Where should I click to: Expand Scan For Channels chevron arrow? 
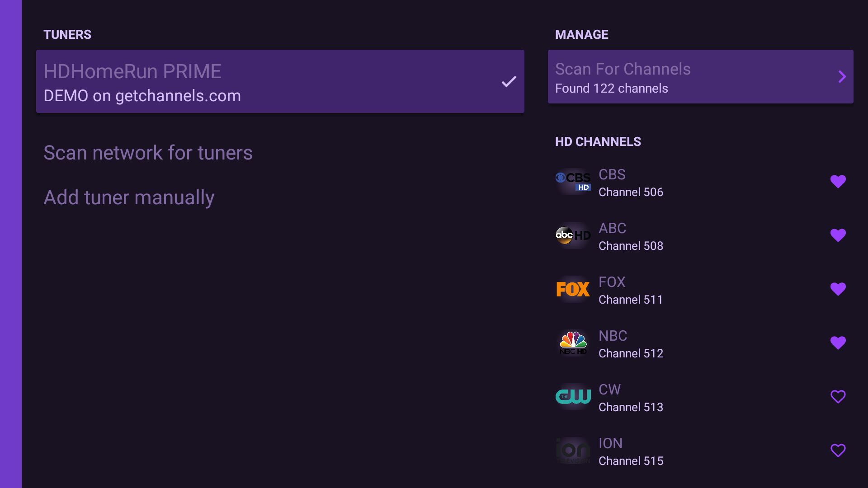coord(842,77)
